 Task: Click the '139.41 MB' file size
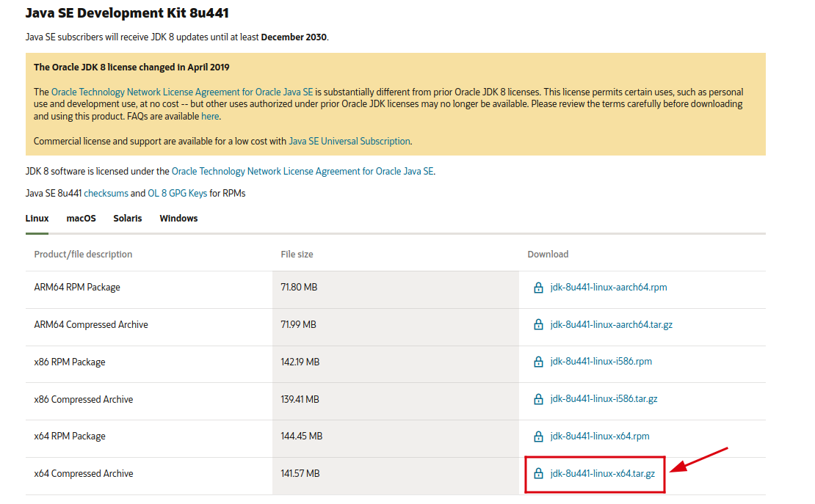[300, 400]
